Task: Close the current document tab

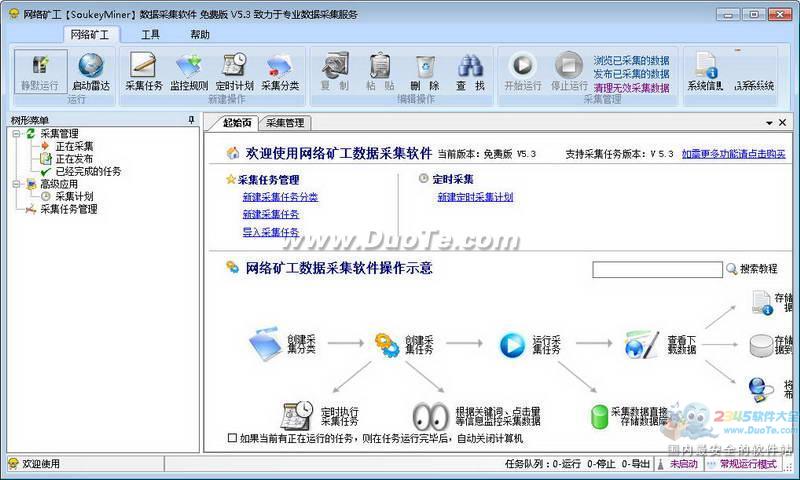Action: [x=783, y=122]
